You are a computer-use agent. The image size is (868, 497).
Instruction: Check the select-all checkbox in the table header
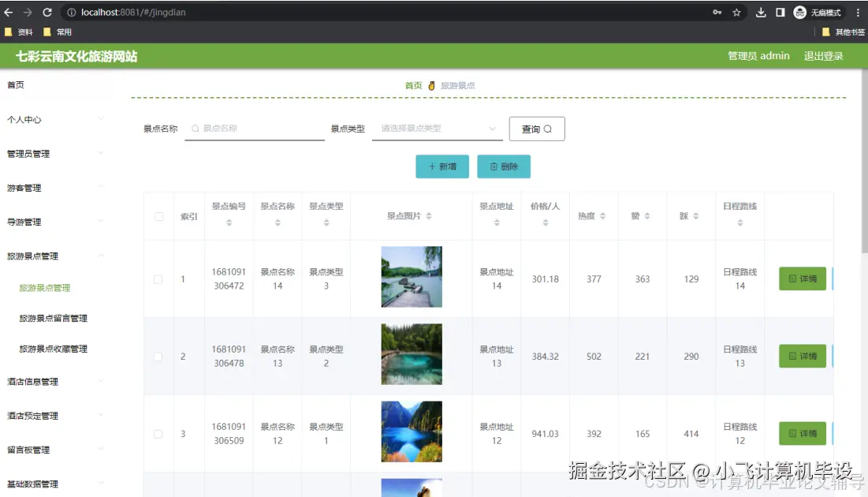pos(158,215)
